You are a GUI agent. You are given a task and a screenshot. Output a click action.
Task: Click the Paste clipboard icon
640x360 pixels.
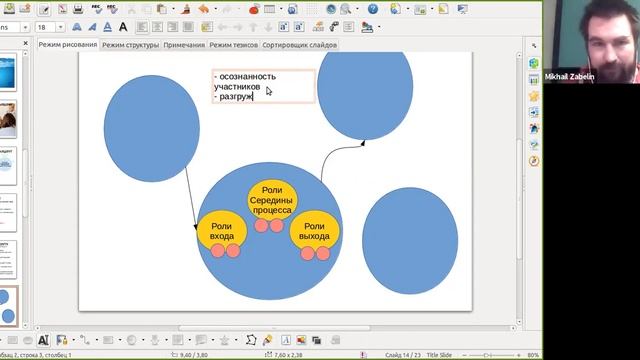tap(162, 9)
